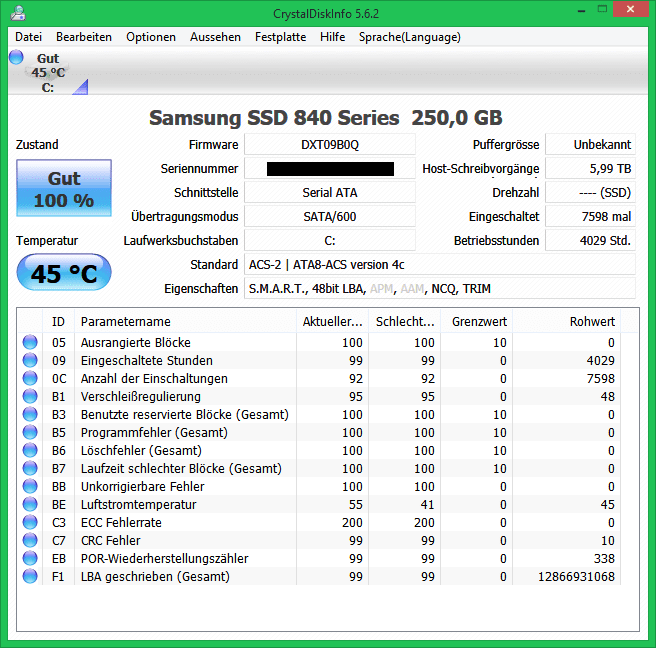Image resolution: width=656 pixels, height=648 pixels.
Task: Click the Rohwert column header
Action: coord(567,321)
